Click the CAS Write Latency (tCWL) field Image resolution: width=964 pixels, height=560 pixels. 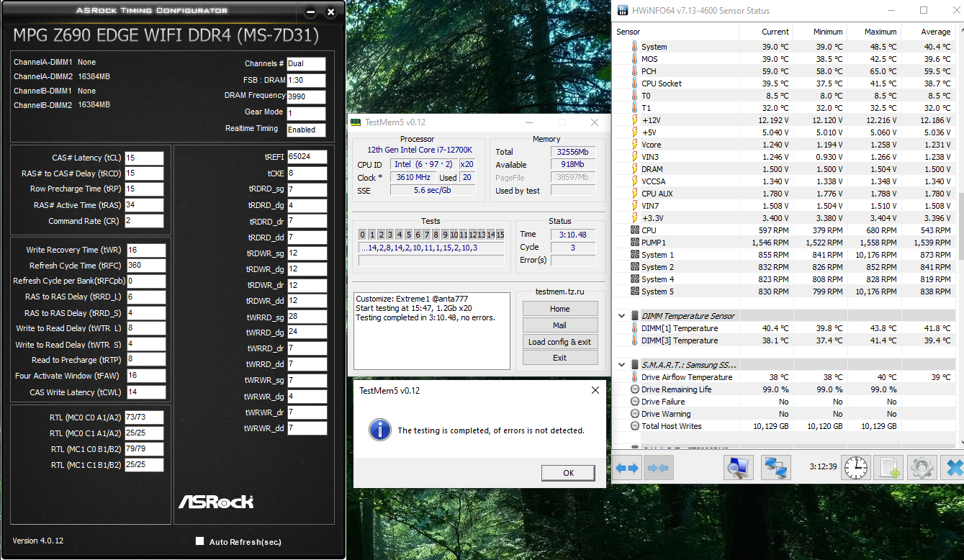146,392
